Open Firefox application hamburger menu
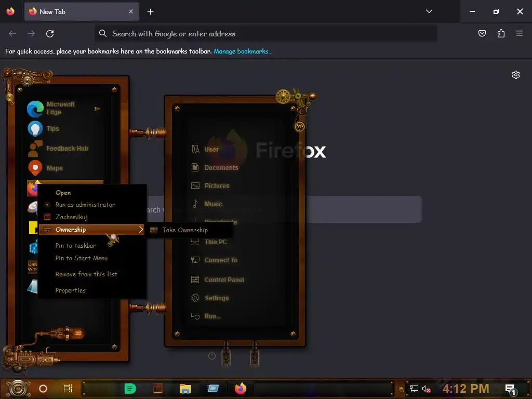Image resolution: width=532 pixels, height=399 pixels. (520, 33)
